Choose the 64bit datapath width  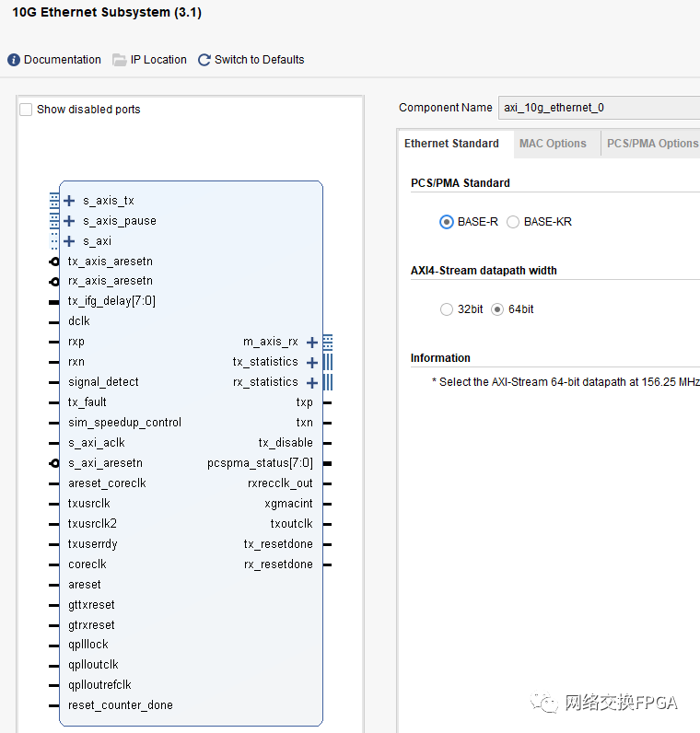click(497, 309)
